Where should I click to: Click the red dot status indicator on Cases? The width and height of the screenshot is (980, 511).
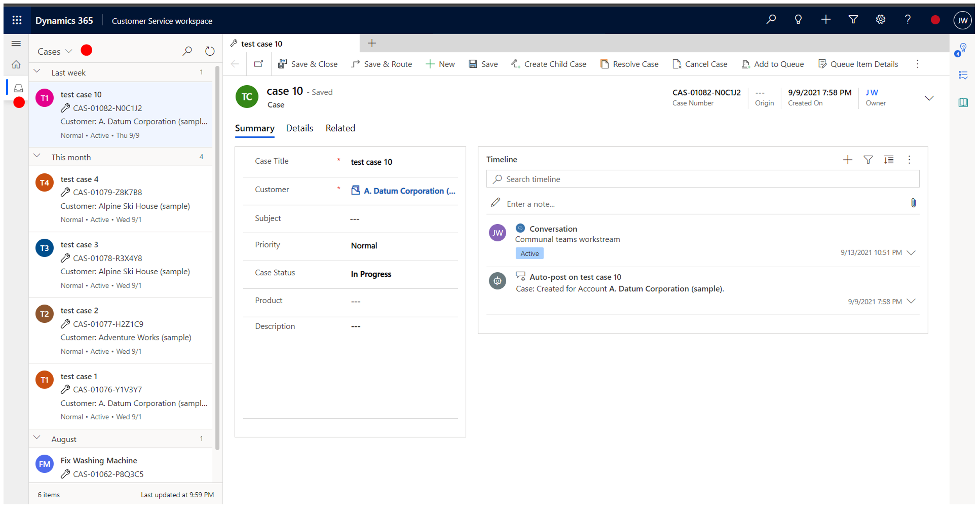point(86,50)
